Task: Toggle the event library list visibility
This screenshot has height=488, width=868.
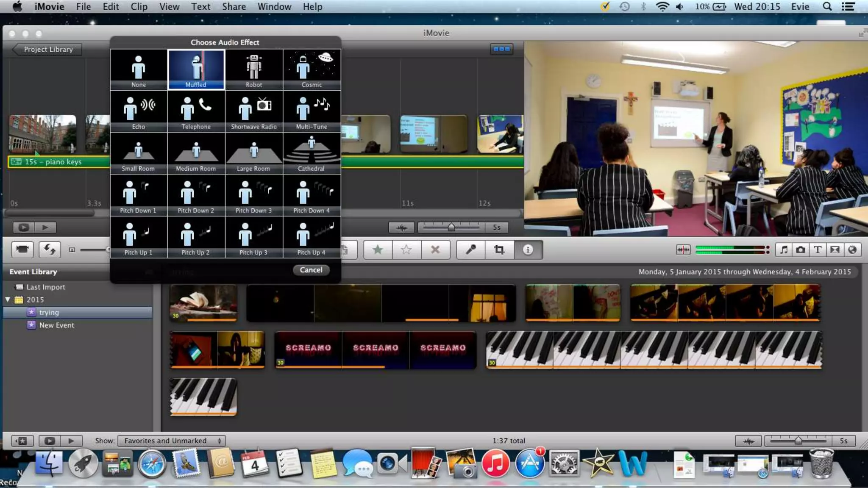Action: [22, 441]
